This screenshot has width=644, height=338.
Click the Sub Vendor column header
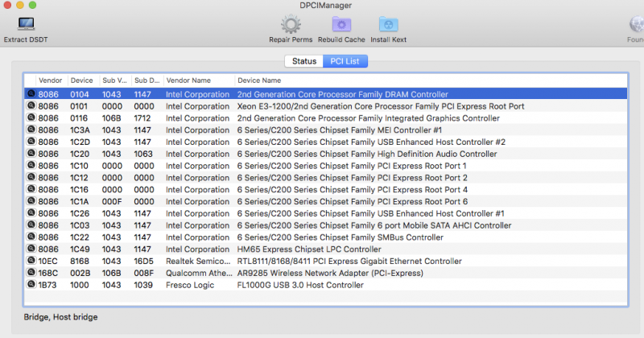click(114, 80)
